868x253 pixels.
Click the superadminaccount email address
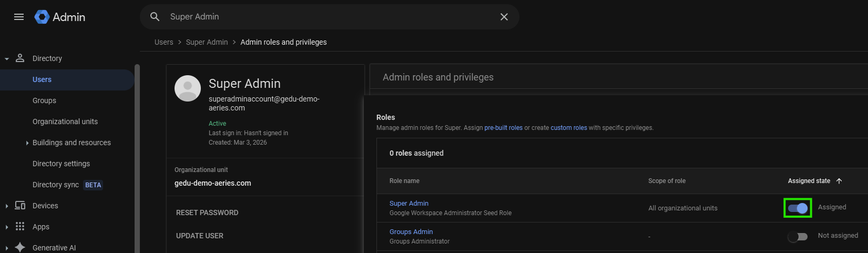click(264, 103)
